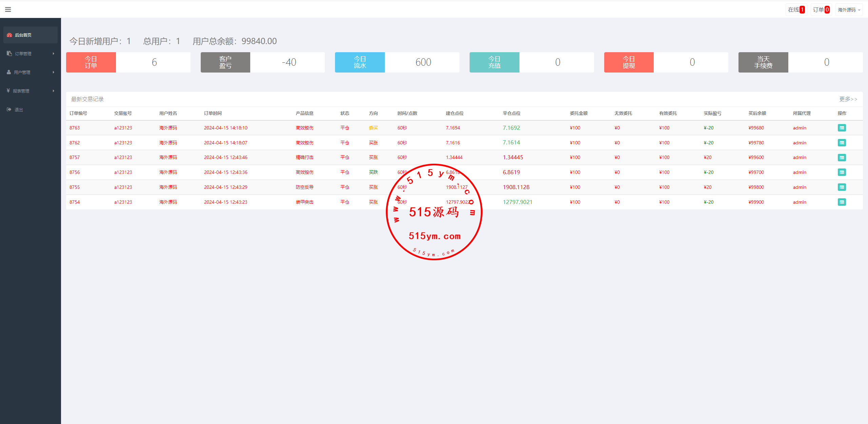
Task: Click the 今日订单 stat card
Action: coord(91,62)
